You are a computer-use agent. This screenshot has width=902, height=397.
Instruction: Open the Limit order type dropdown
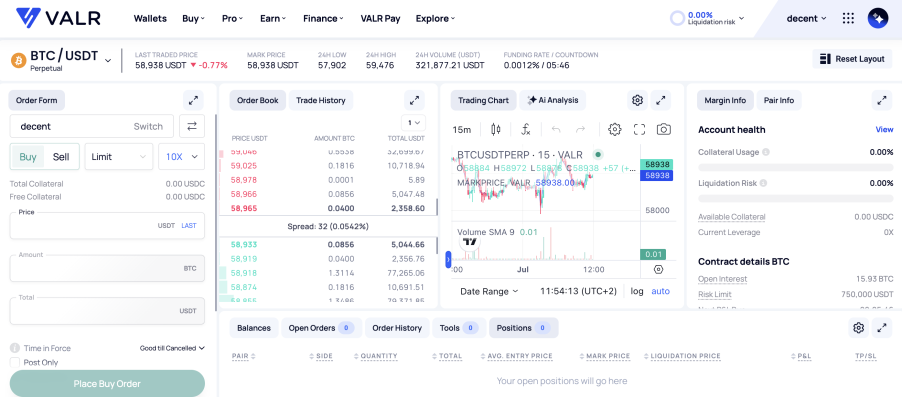[119, 156]
